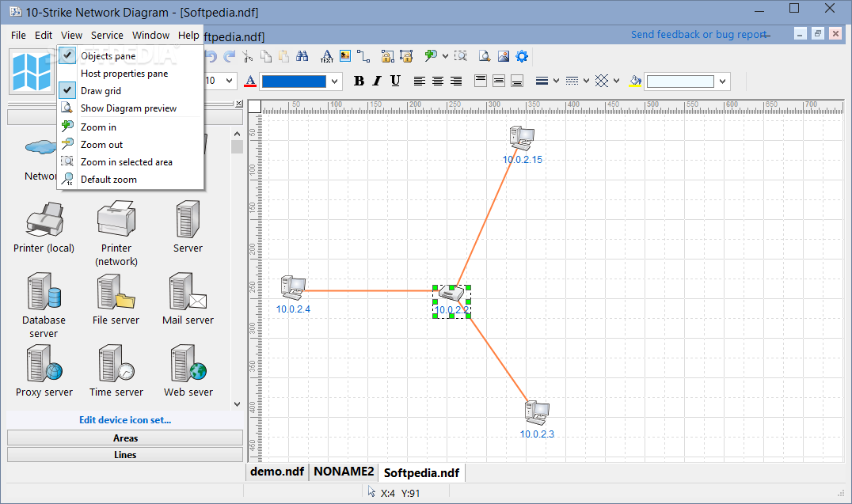Select the 10.0.2.3 computer node

pos(537,413)
